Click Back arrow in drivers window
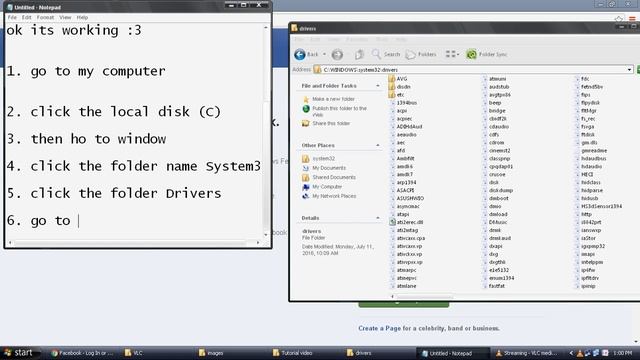The image size is (640, 360). pos(300,54)
